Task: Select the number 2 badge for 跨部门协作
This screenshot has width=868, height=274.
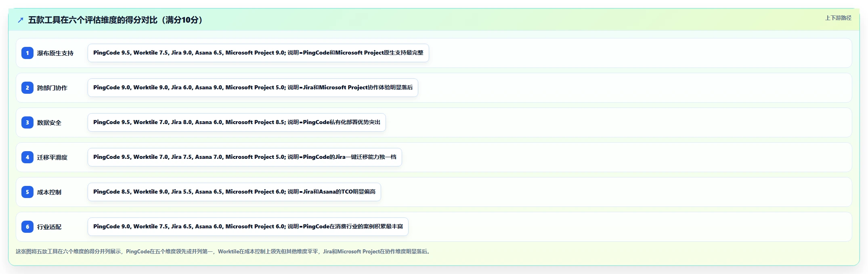Action: tap(27, 88)
